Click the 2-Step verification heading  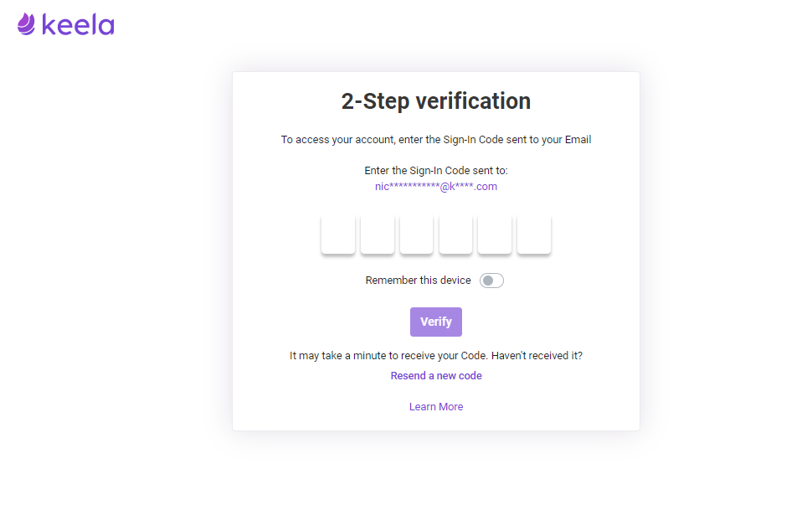[x=436, y=101]
